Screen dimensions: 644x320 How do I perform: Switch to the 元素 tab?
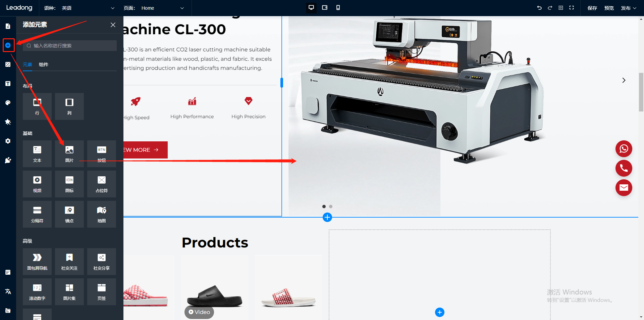(28, 64)
